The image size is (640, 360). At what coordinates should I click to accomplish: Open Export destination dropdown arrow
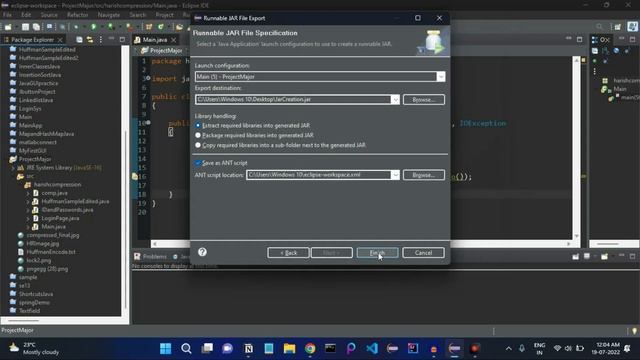pos(395,100)
